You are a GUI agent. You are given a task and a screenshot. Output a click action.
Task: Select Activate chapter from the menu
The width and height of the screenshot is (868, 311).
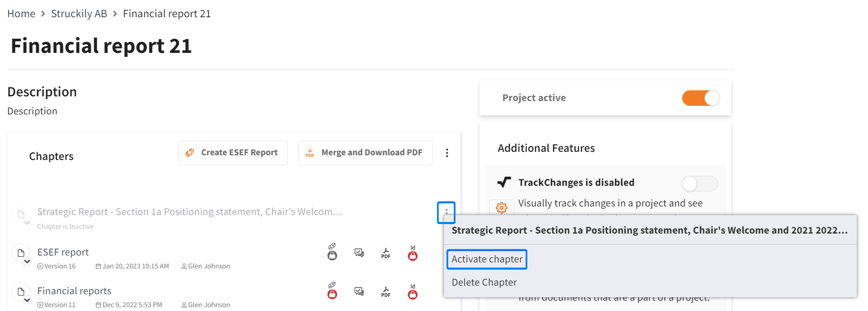[487, 259]
